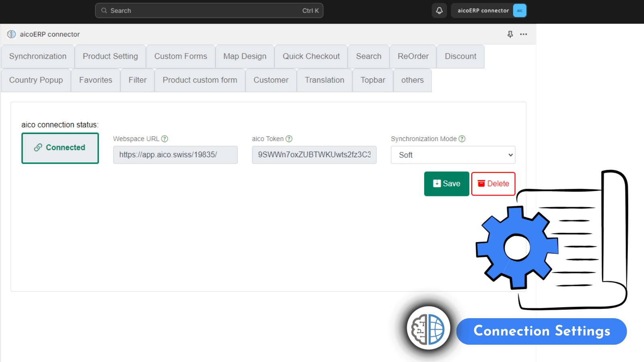The width and height of the screenshot is (644, 362).
Task: Open the Synchronization Mode dropdown
Action: [453, 155]
